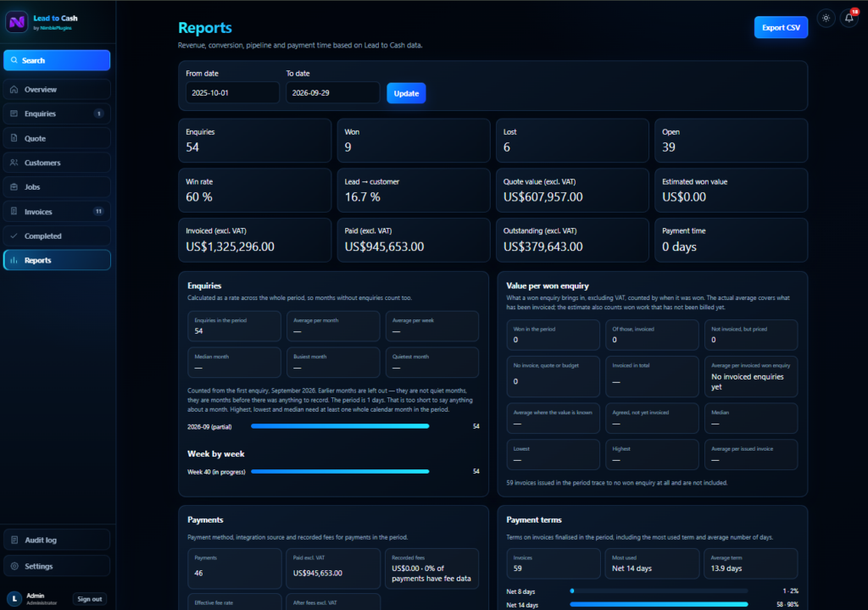Click the Outstanding US$379,643.00 value
This screenshot has width=868, height=610.
(x=542, y=247)
